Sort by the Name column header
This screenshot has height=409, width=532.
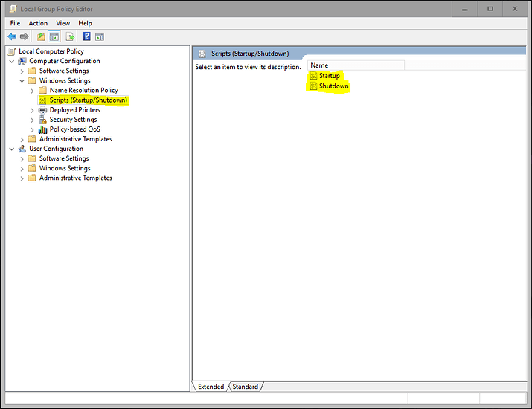pyautogui.click(x=356, y=65)
